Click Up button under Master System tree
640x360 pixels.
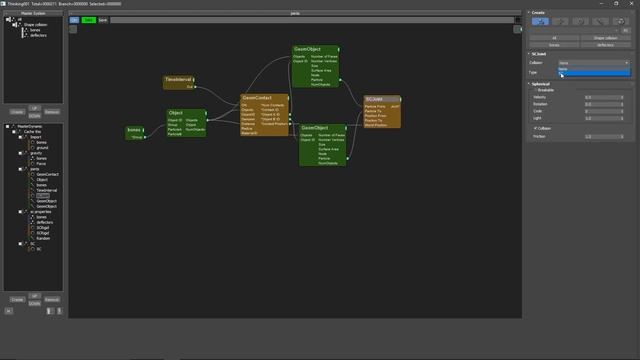(x=34, y=108)
